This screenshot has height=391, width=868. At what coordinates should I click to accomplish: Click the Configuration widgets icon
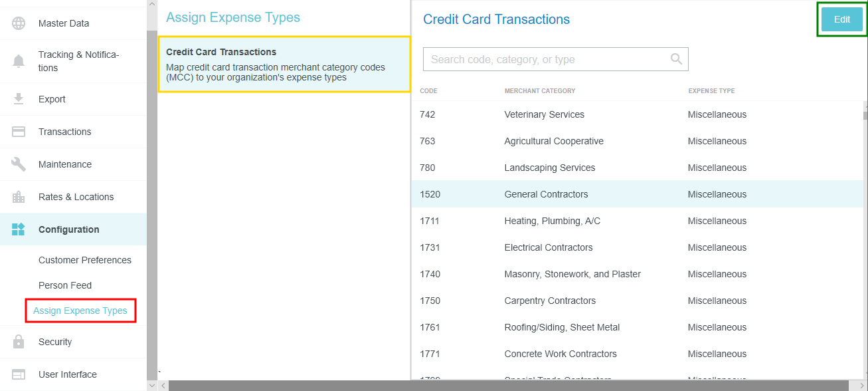(19, 229)
